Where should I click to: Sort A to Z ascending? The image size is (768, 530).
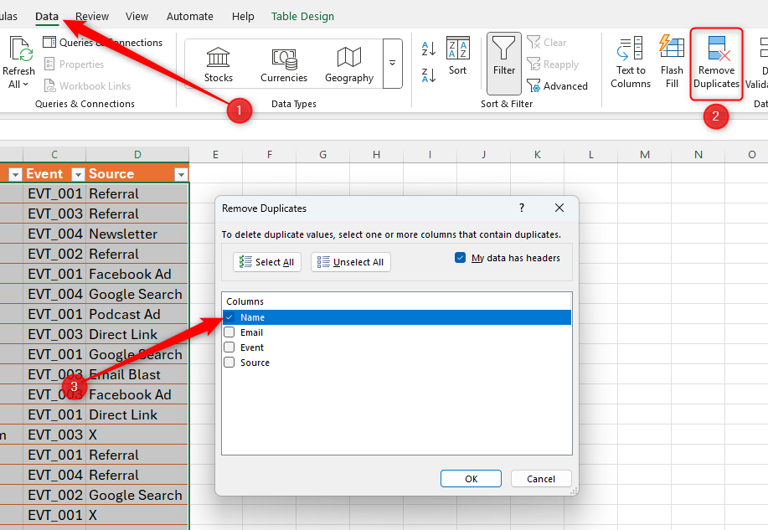429,48
